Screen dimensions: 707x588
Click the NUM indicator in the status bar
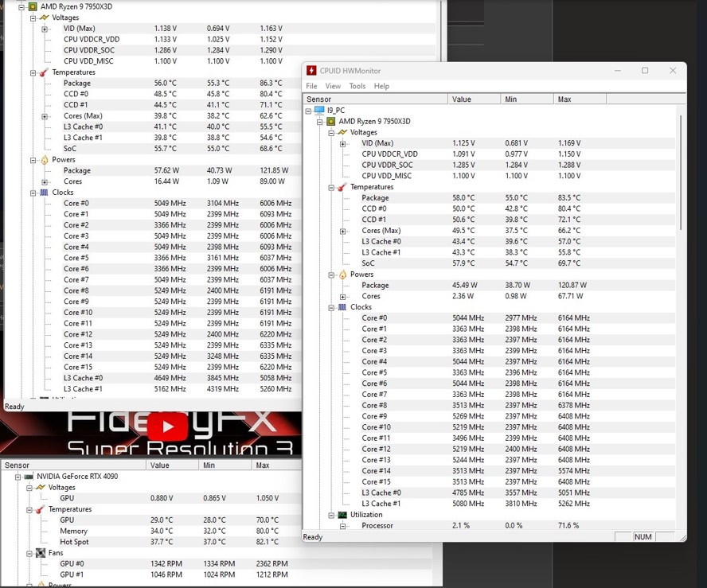coord(643,537)
